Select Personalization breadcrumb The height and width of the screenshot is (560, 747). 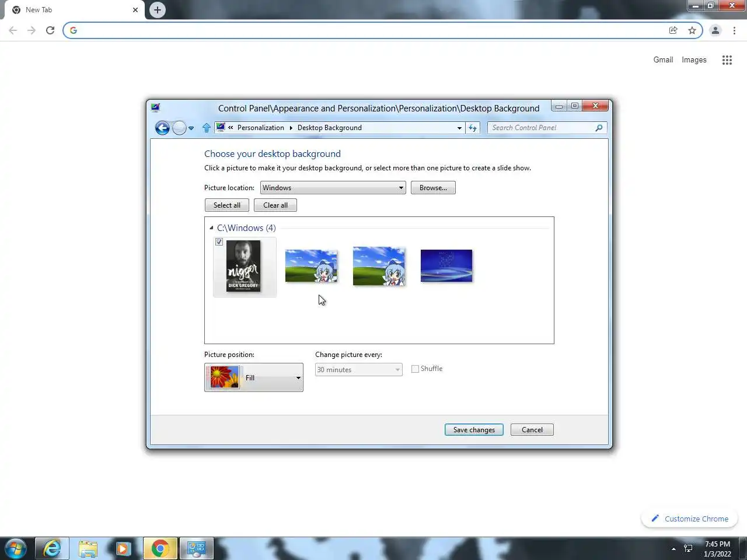point(261,128)
